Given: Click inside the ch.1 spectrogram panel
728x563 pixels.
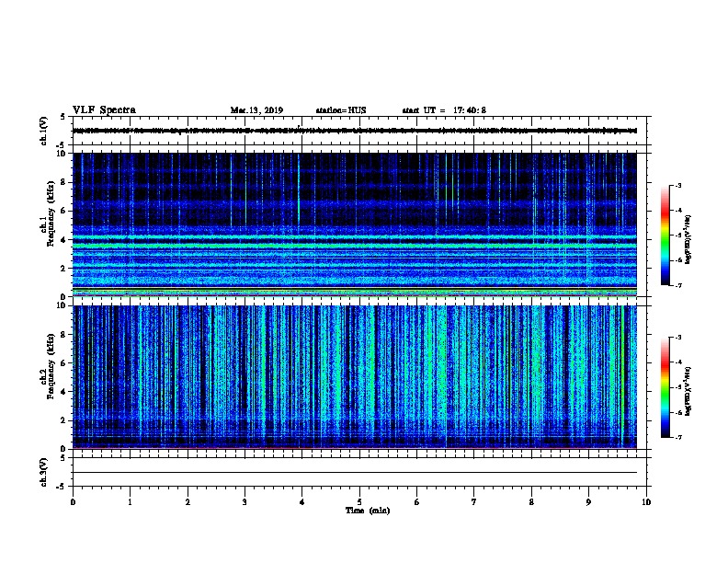Looking at the screenshot, I should tap(355, 224).
